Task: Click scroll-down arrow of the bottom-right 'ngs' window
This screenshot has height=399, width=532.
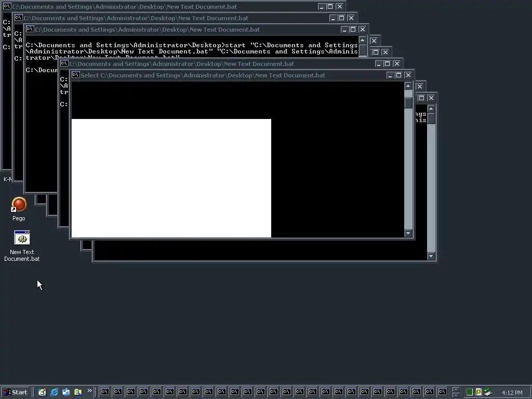Action: [431, 256]
